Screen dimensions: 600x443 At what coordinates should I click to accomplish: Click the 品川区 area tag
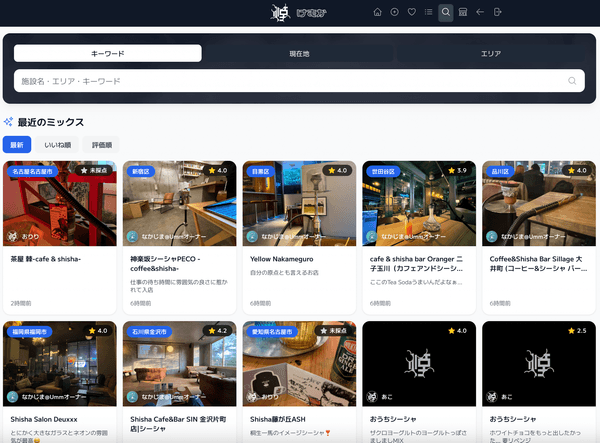point(500,171)
